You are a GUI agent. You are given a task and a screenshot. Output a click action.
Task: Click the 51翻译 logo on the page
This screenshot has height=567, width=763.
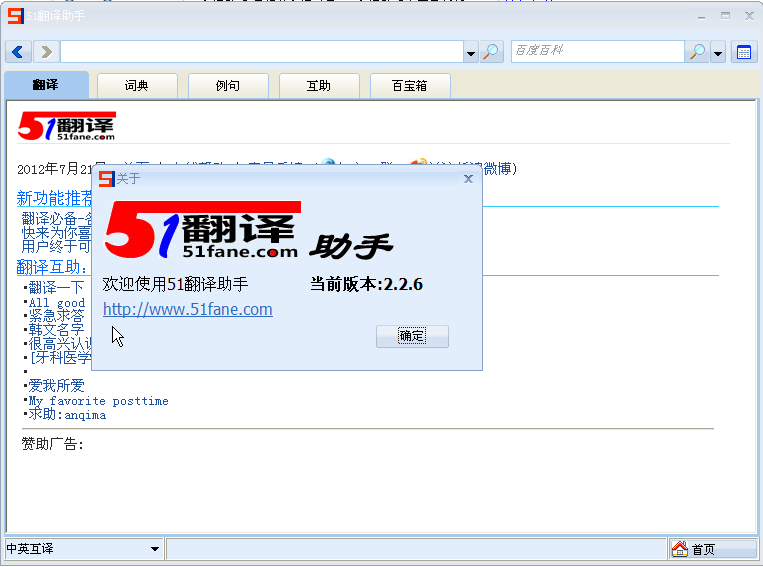point(67,126)
